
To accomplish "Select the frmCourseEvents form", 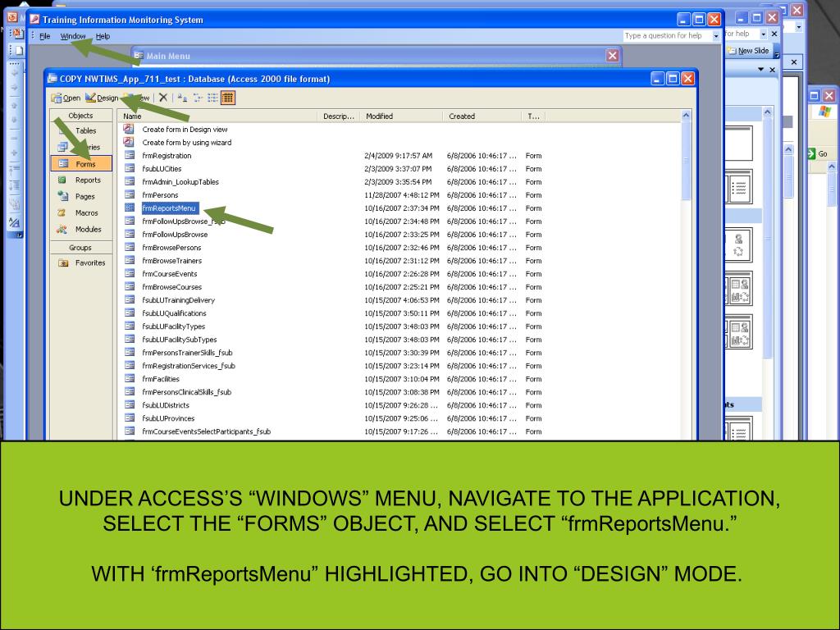I will click(169, 274).
